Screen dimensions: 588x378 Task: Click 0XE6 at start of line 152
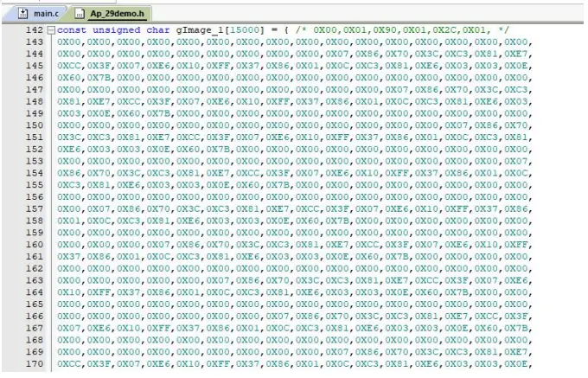[x=69, y=150]
